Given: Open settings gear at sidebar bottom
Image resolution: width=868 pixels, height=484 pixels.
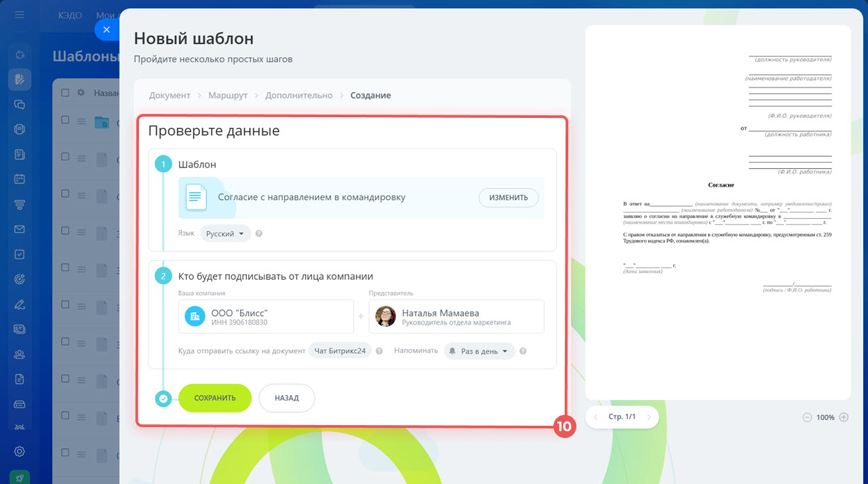Looking at the screenshot, I should 20,451.
